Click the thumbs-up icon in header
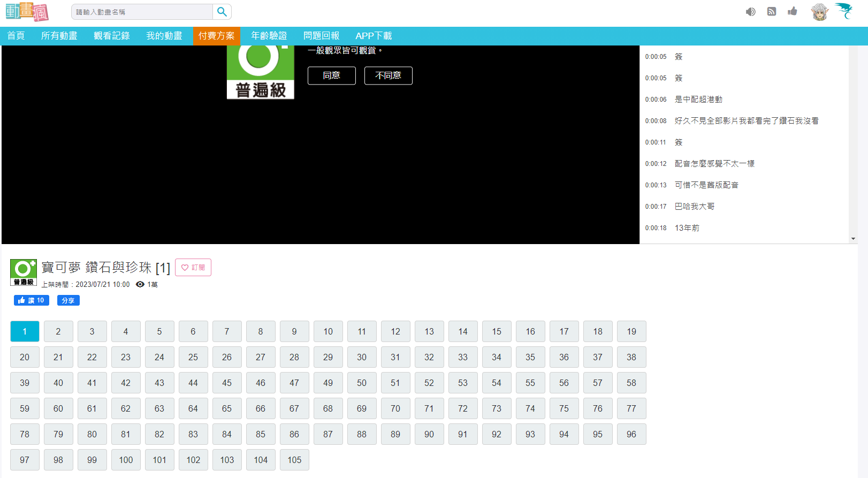 (793, 11)
